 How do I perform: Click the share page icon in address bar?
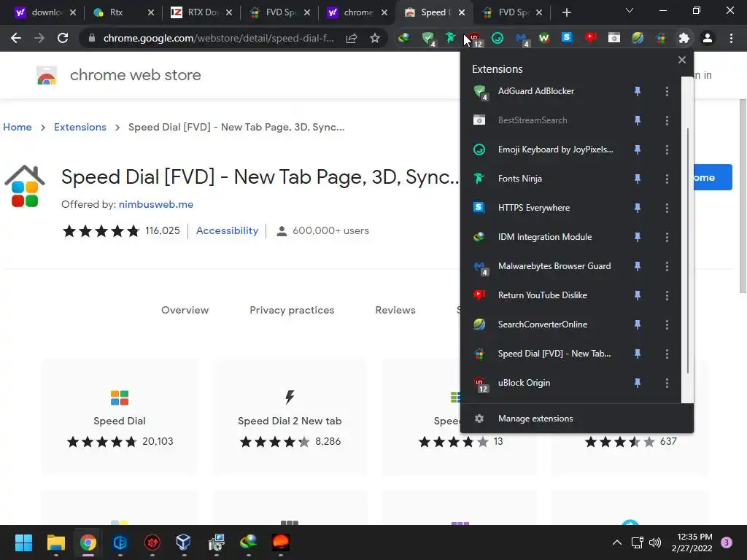(352, 38)
